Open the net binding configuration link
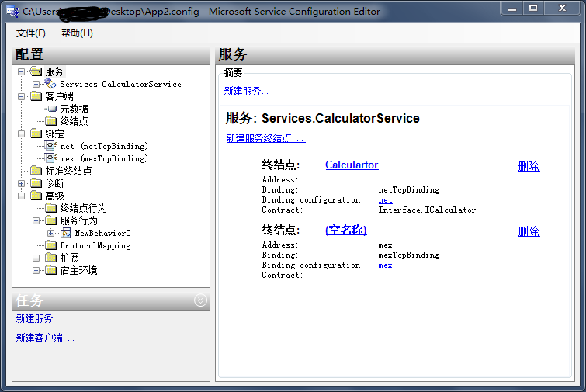586x392 pixels. click(385, 200)
